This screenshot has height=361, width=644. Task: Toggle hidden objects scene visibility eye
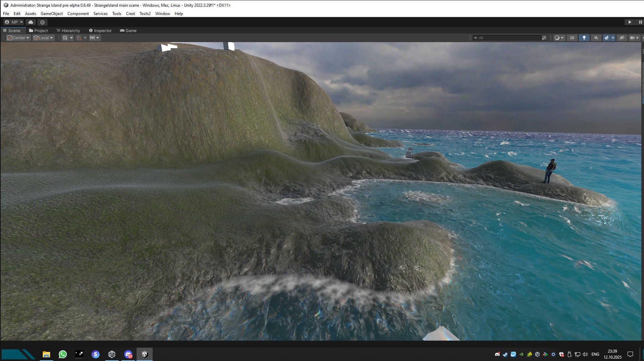tap(622, 38)
